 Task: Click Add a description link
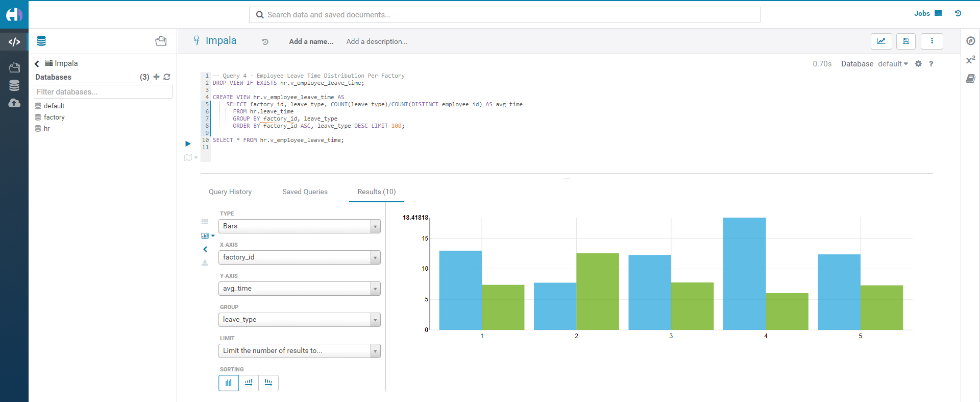377,41
